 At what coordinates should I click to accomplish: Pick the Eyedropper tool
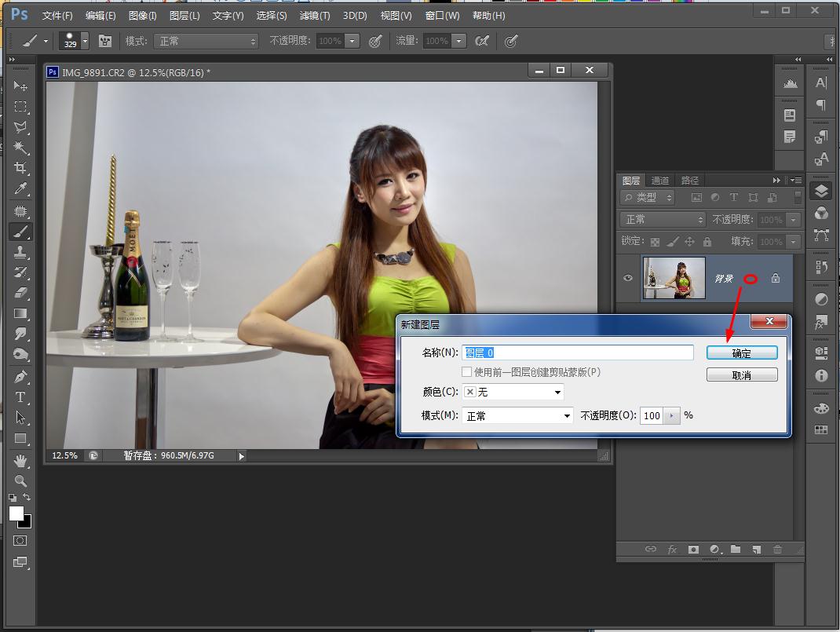pos(20,189)
